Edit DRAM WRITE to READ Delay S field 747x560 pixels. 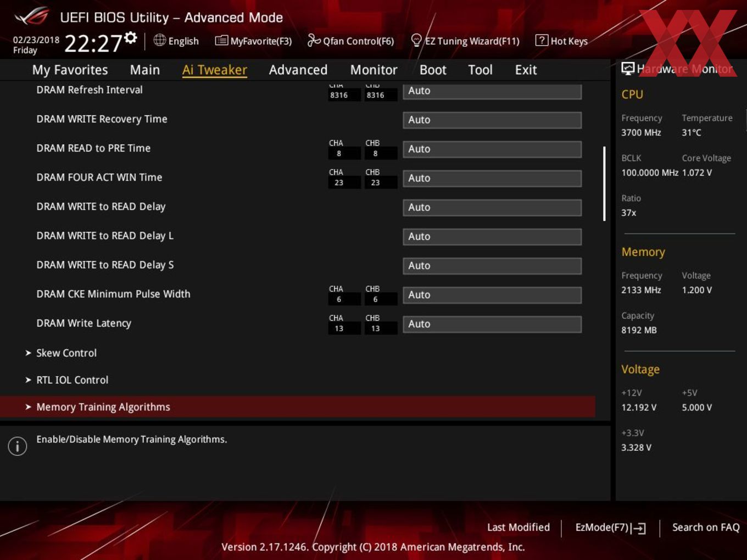pos(492,265)
